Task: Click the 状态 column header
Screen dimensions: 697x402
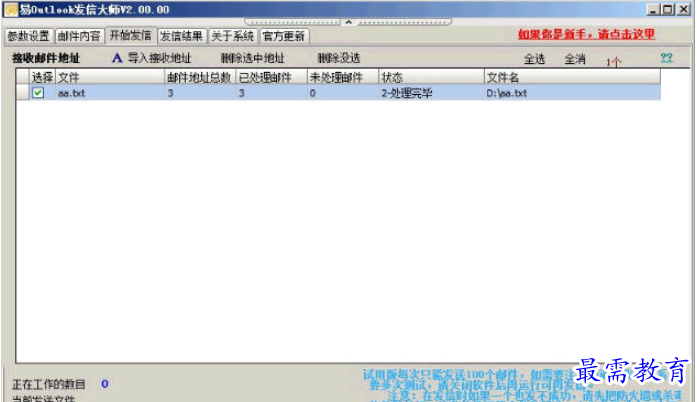Action: pyautogui.click(x=431, y=77)
